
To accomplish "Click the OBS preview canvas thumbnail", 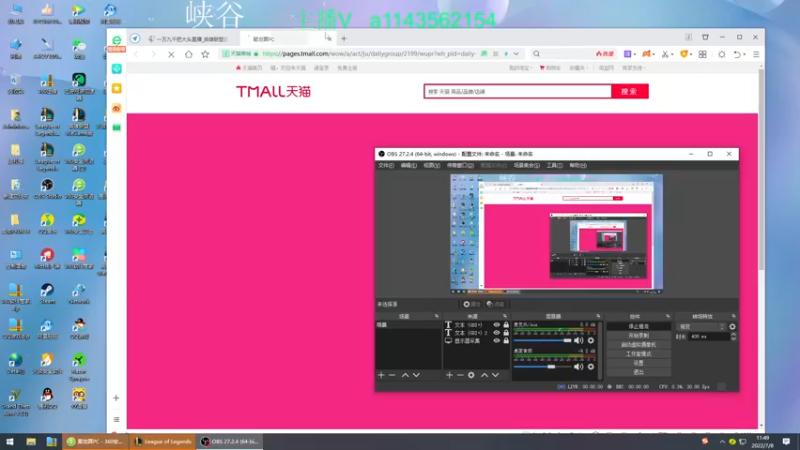I will click(x=557, y=234).
